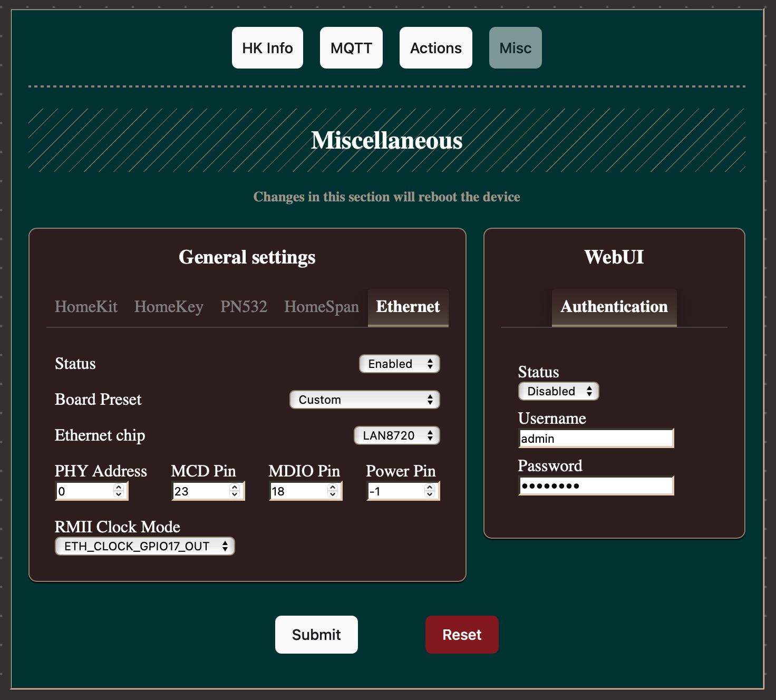The width and height of the screenshot is (776, 700).
Task: Switch to the HomeKit settings tab
Action: tap(86, 307)
